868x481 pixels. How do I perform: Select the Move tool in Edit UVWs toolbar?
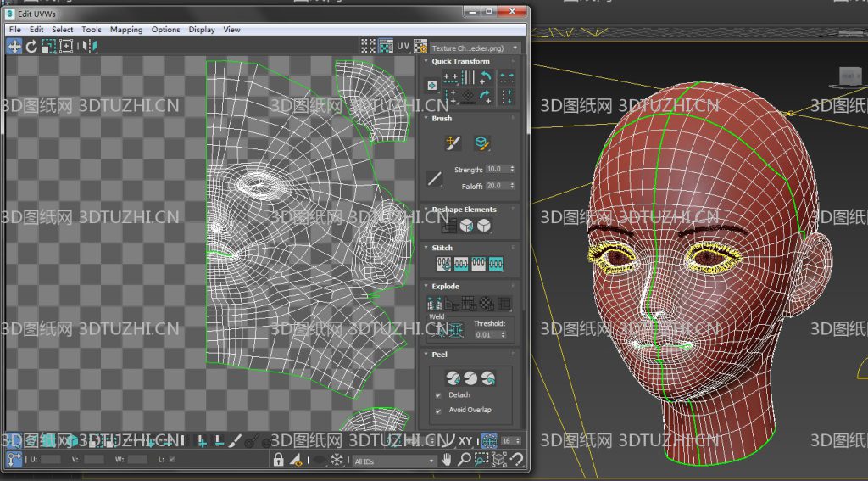tap(14, 47)
